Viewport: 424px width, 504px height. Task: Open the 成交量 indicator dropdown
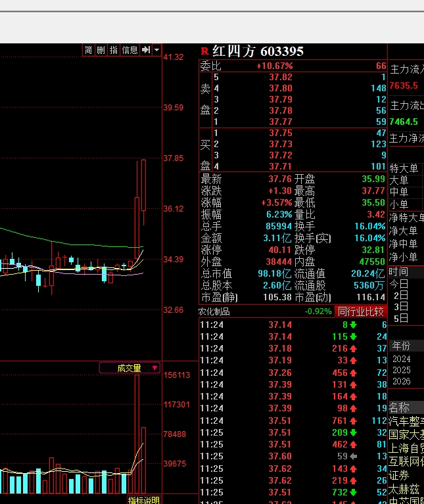pyautogui.click(x=130, y=368)
